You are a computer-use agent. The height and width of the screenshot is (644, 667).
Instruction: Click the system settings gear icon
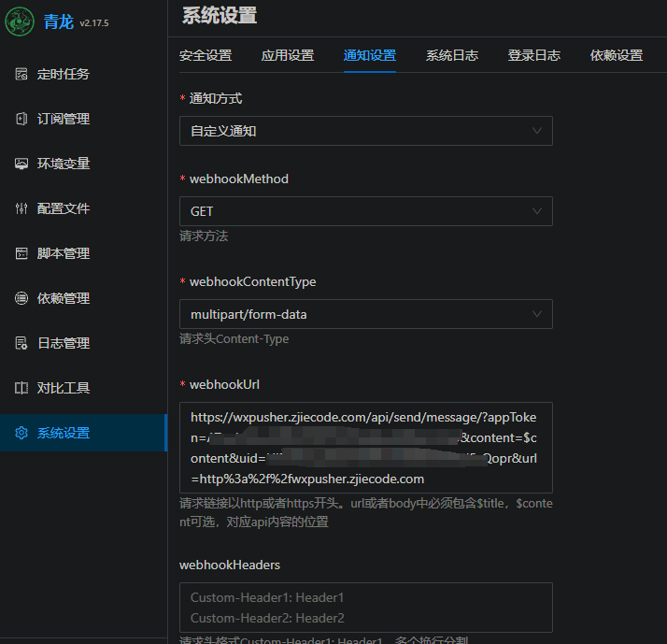pyautogui.click(x=21, y=433)
